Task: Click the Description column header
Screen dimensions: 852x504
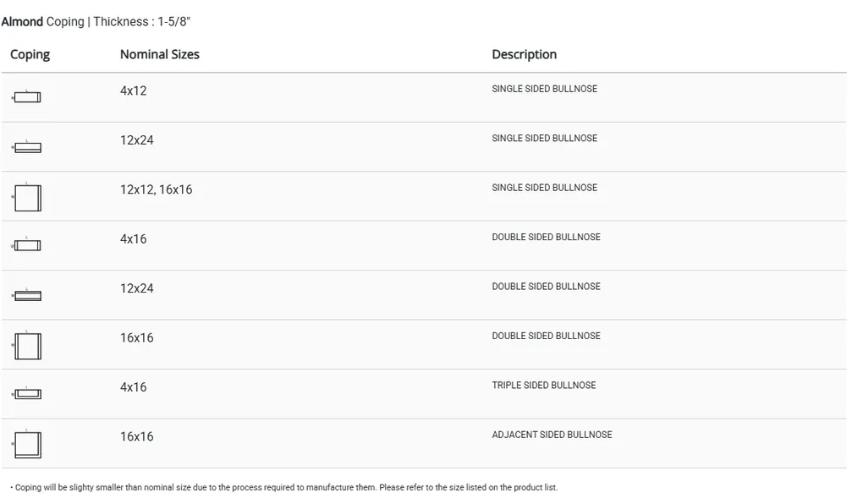Action: click(x=524, y=55)
